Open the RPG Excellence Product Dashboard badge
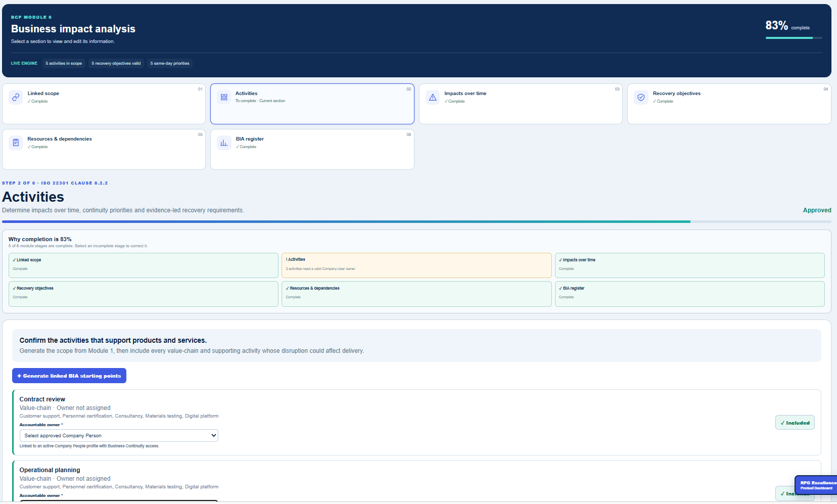 816,485
